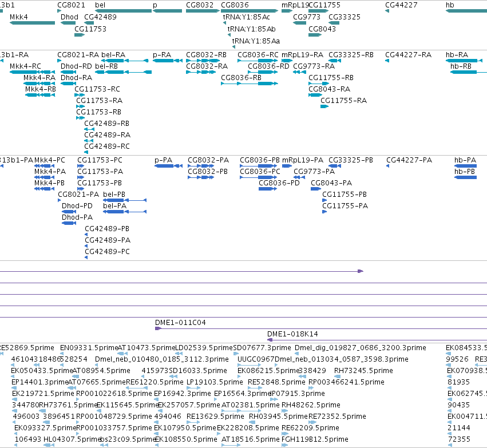The width and height of the screenshot is (487, 448).
Task: Select the EP16942.3prime EST label
Action: pos(183,394)
